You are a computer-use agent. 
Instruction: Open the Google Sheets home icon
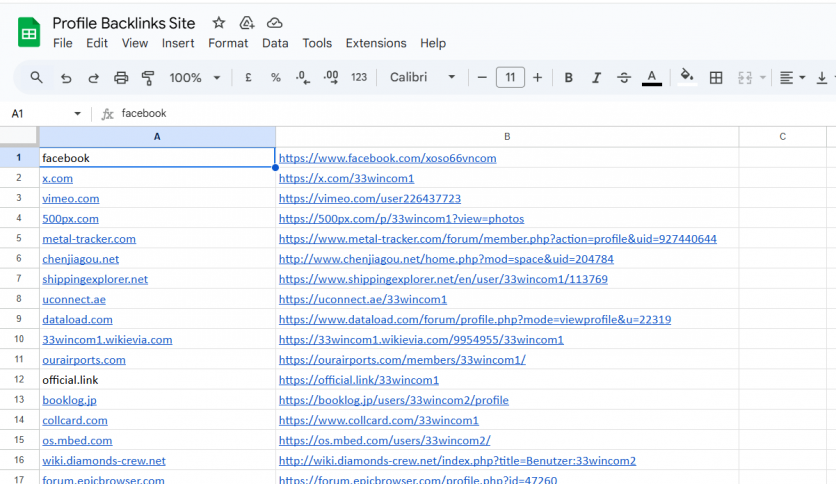[29, 33]
